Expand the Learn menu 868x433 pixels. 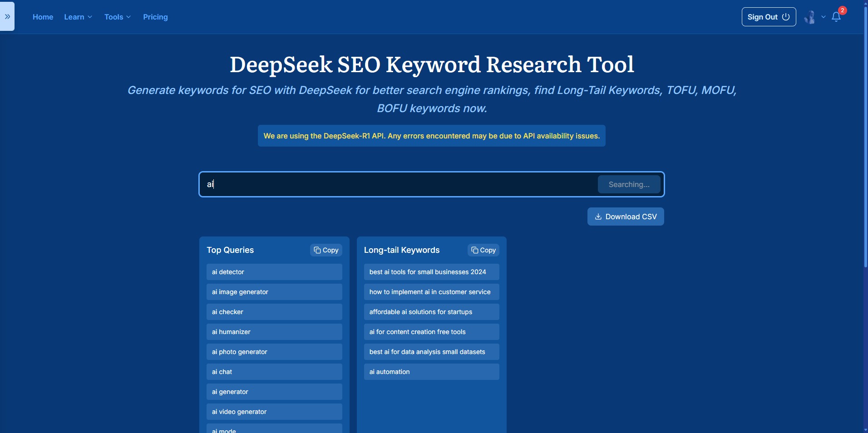point(78,17)
